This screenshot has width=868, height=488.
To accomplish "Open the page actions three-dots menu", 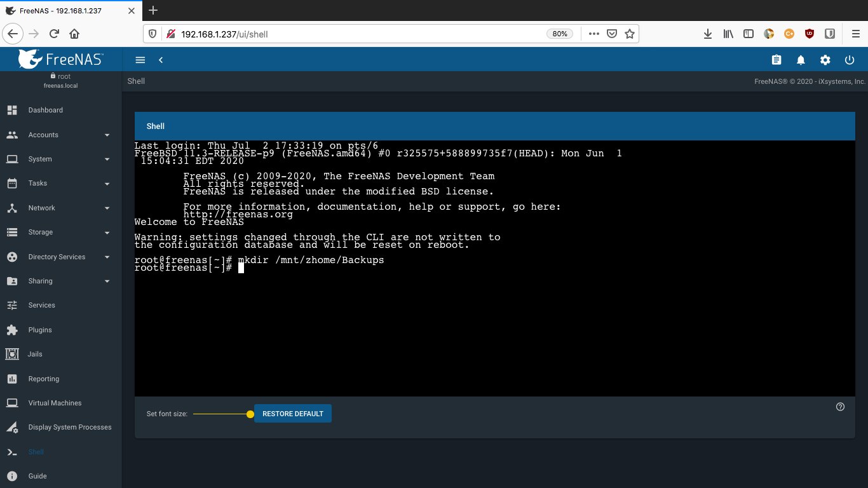I will pyautogui.click(x=594, y=34).
